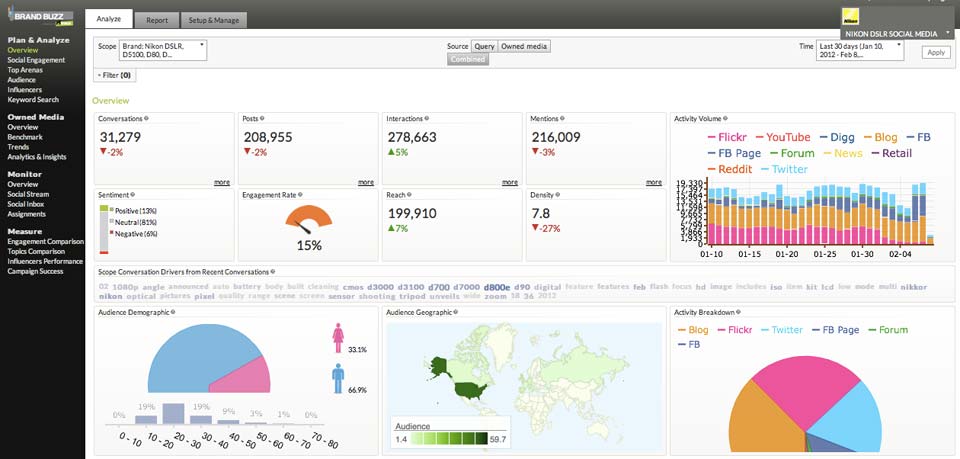Click the pink female audience icon
This screenshot has width=960, height=459.
pyautogui.click(x=337, y=338)
